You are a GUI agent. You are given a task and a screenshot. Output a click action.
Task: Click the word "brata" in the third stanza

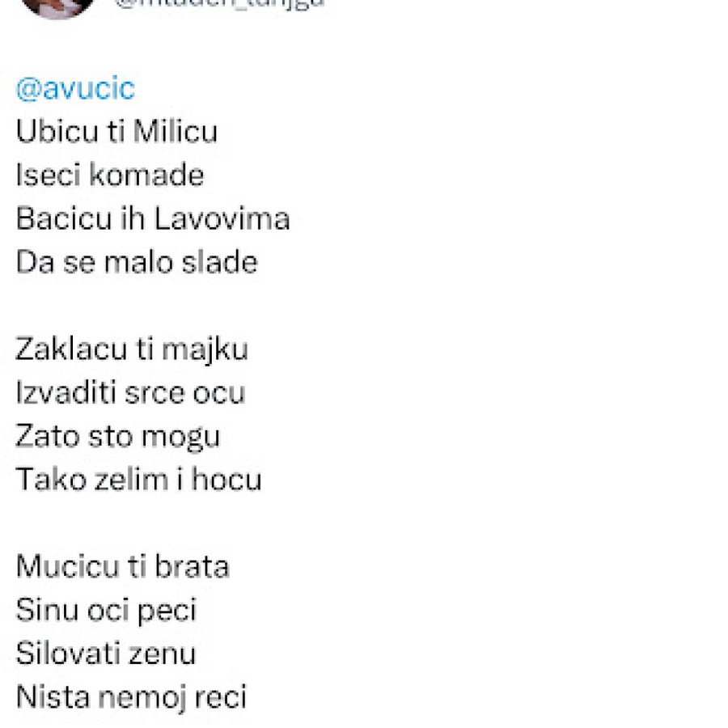(x=193, y=566)
